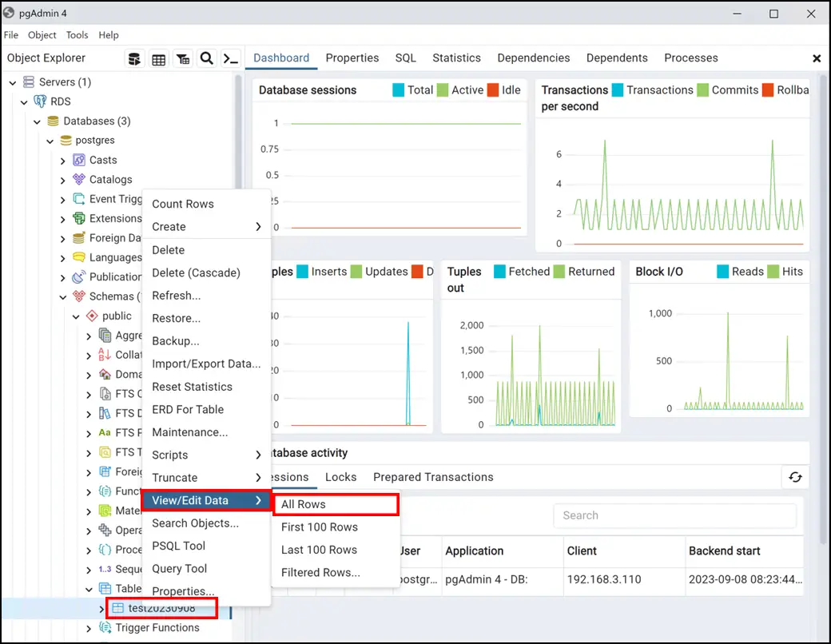
Task: Open the Object menu
Action: tap(42, 35)
